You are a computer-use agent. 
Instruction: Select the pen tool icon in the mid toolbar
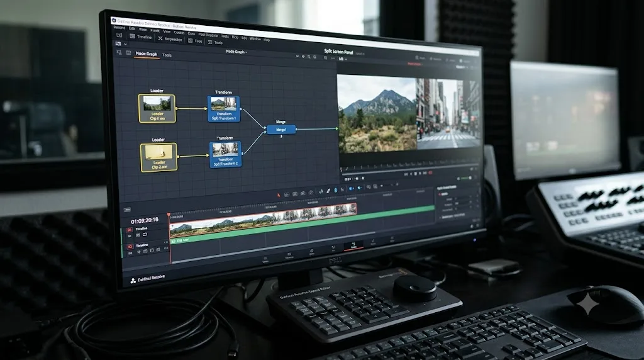[328, 191]
